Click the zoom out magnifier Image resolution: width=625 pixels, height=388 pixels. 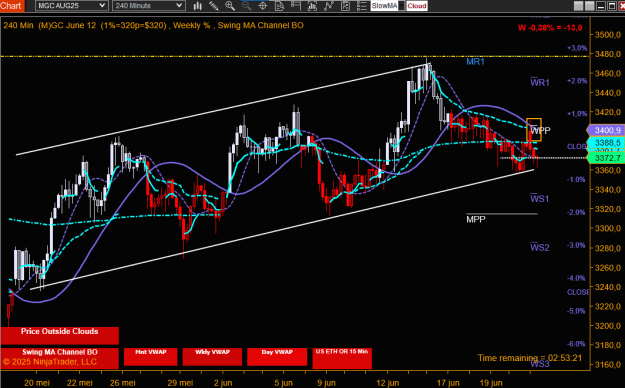(246, 6)
